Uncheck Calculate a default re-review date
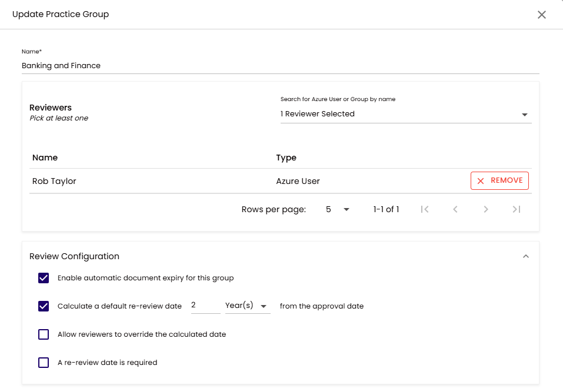 click(44, 306)
